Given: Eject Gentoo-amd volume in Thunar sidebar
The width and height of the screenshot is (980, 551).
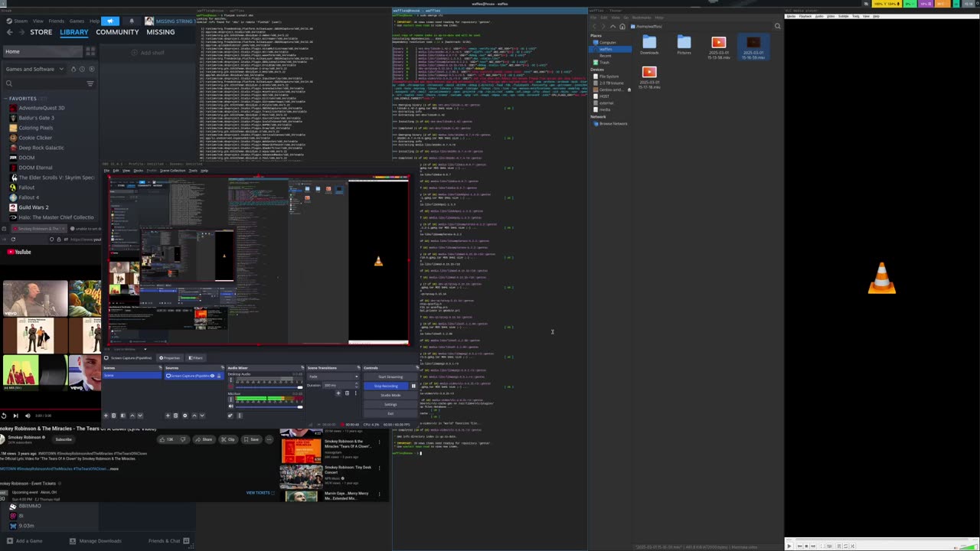Looking at the screenshot, I should click(629, 90).
